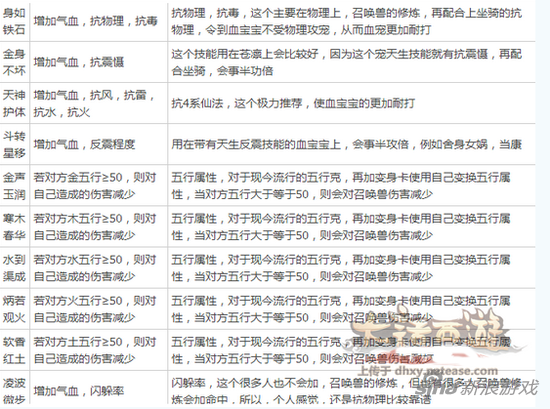Select the skill name cell 身如铁石
The height and width of the screenshot is (409, 550).
click(14, 21)
